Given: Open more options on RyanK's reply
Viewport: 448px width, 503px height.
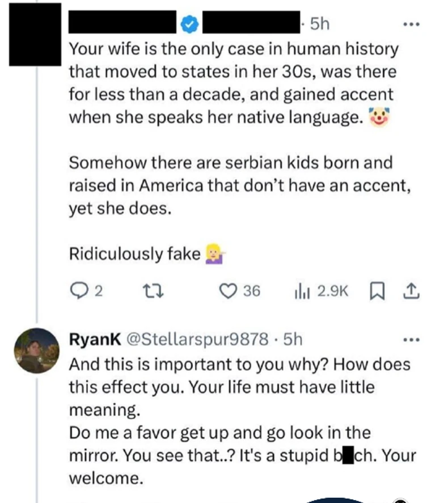Looking at the screenshot, I should (411, 340).
